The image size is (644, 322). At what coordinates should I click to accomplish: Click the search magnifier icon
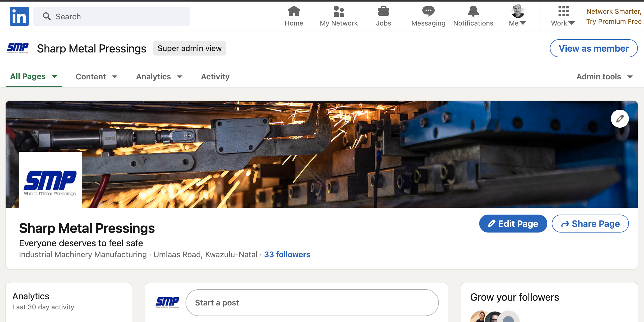point(47,16)
